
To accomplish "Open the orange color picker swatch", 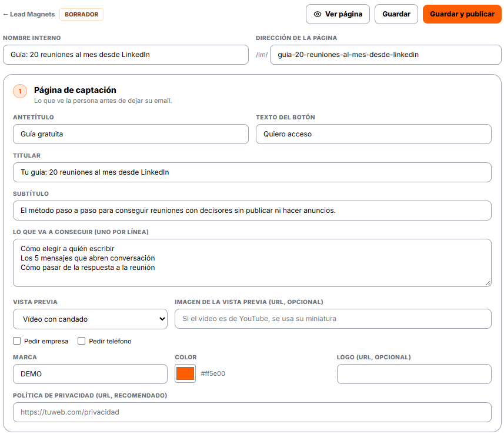I will 185,373.
